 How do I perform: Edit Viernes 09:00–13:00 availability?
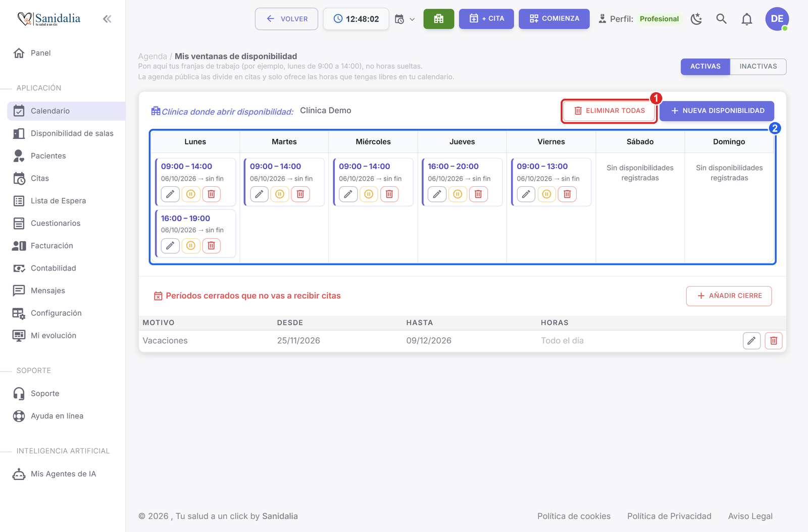(526, 194)
